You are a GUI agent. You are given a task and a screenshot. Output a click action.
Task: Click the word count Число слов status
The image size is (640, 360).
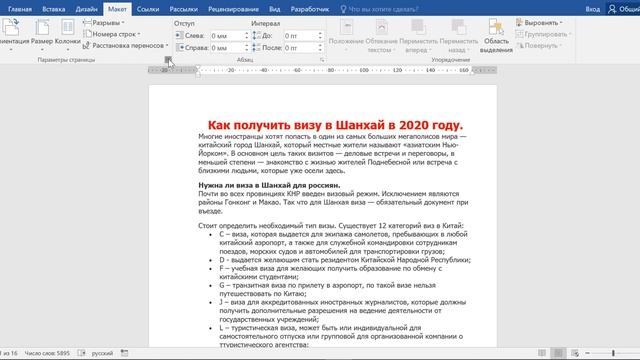[47, 353]
